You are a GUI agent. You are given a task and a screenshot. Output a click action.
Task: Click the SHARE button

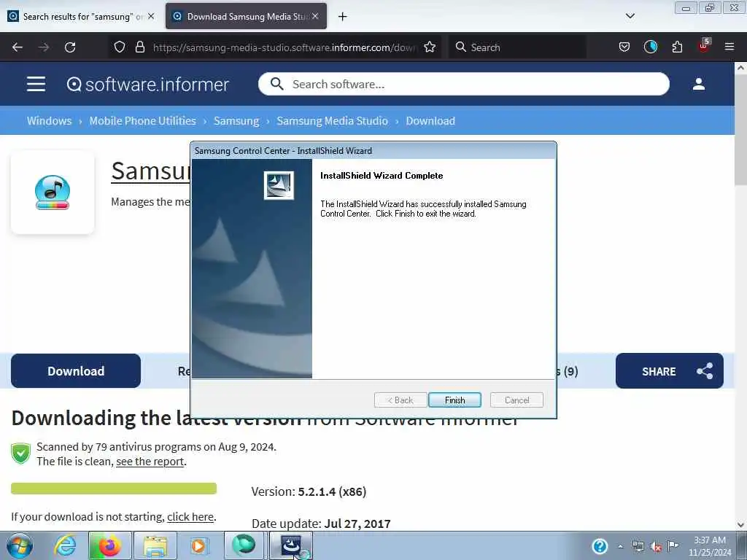pos(669,371)
